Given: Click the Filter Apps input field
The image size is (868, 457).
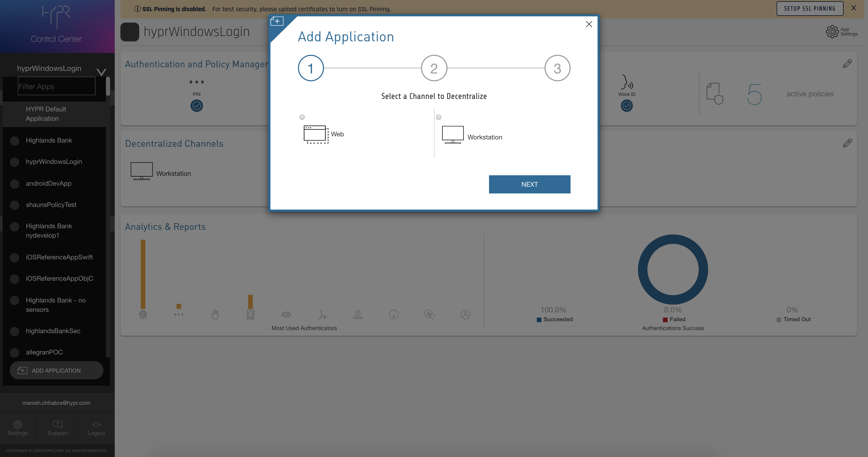Looking at the screenshot, I should pos(57,86).
